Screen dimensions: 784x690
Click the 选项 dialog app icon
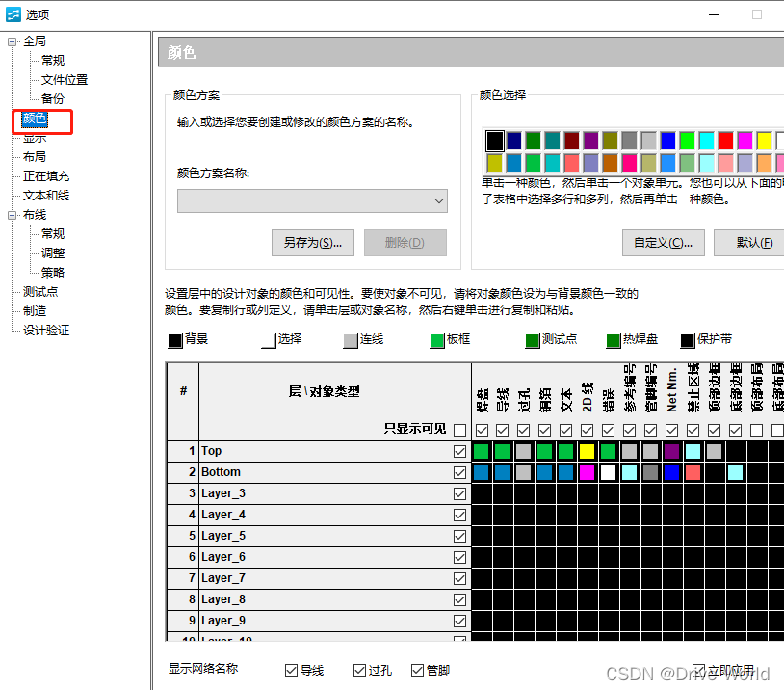point(13,14)
